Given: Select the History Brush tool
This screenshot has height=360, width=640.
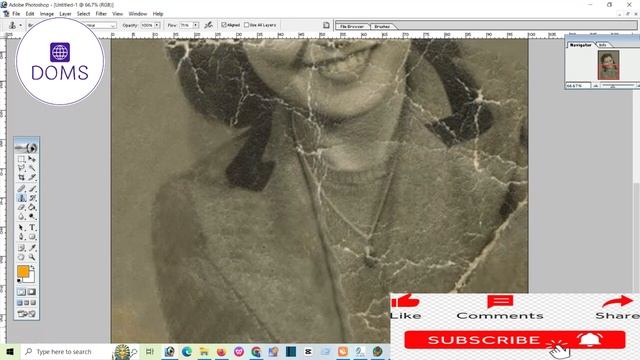Looking at the screenshot, I should (32, 198).
